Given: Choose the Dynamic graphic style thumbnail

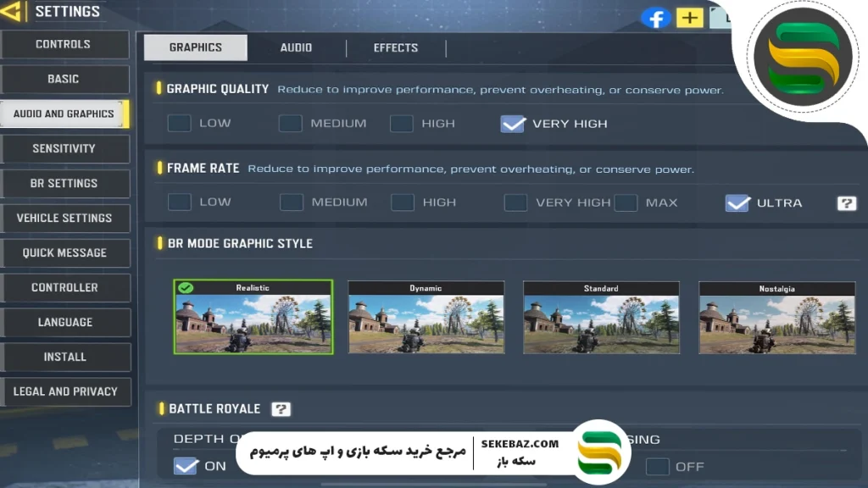Looking at the screenshot, I should (x=426, y=318).
